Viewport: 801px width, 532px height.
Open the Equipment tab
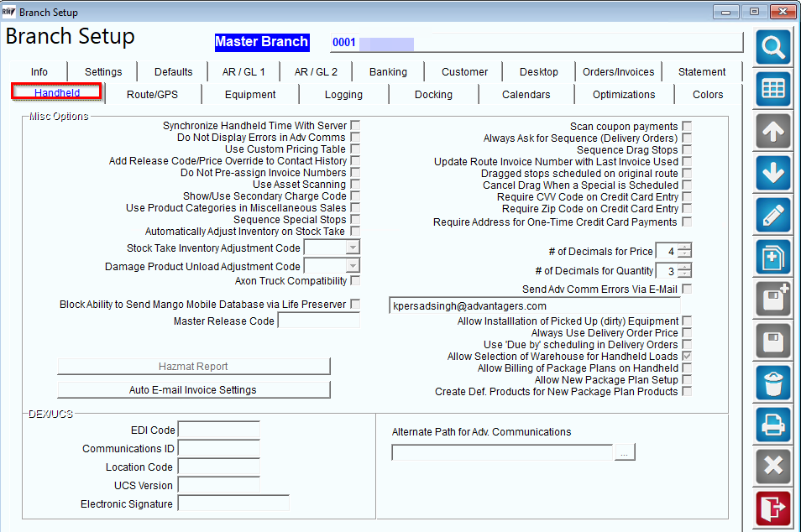(x=250, y=95)
